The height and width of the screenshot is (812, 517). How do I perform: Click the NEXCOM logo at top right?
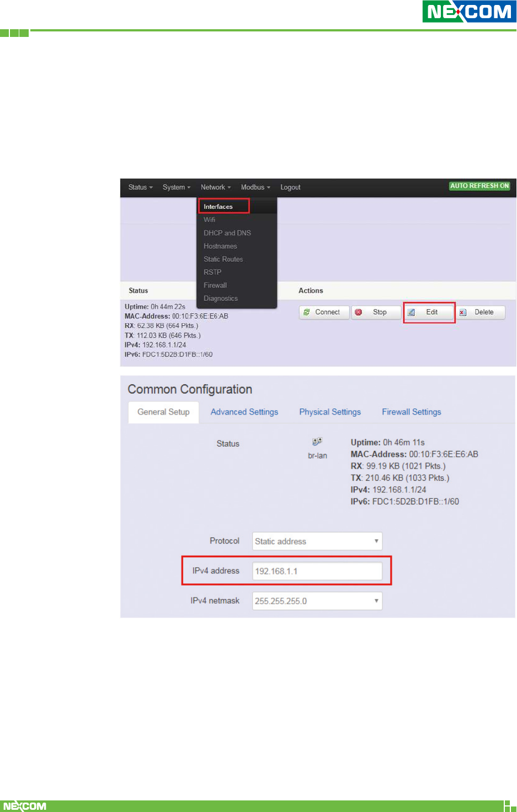click(469, 12)
